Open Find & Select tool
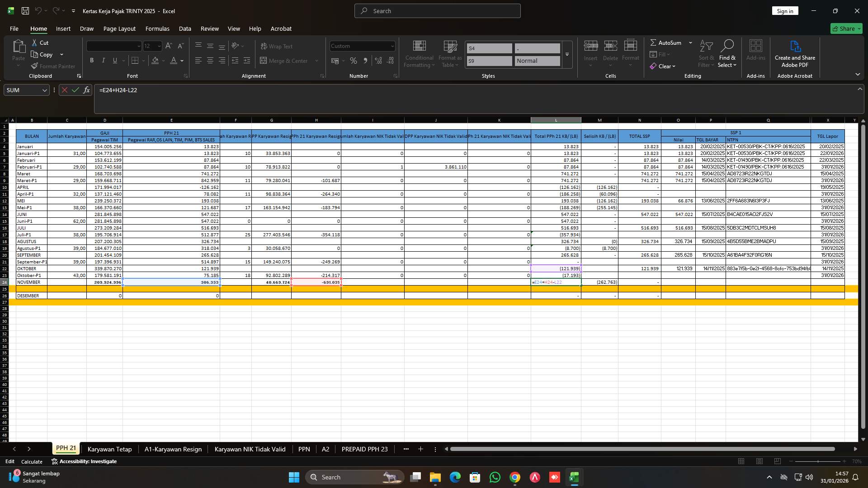 click(x=727, y=53)
